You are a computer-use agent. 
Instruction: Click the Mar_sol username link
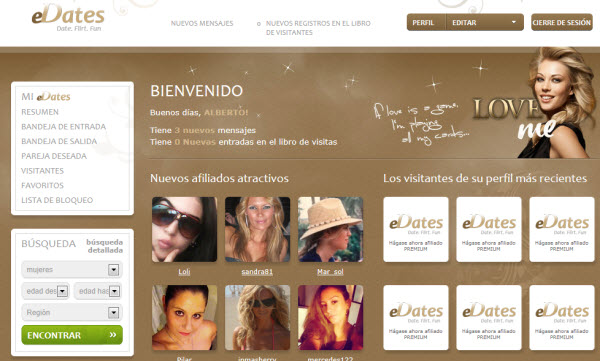tap(330, 272)
